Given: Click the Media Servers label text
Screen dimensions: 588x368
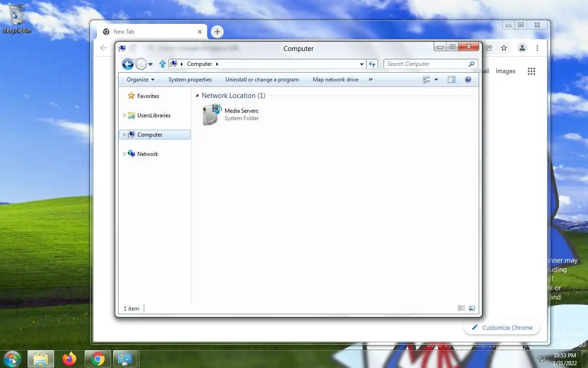Looking at the screenshot, I should tap(241, 111).
